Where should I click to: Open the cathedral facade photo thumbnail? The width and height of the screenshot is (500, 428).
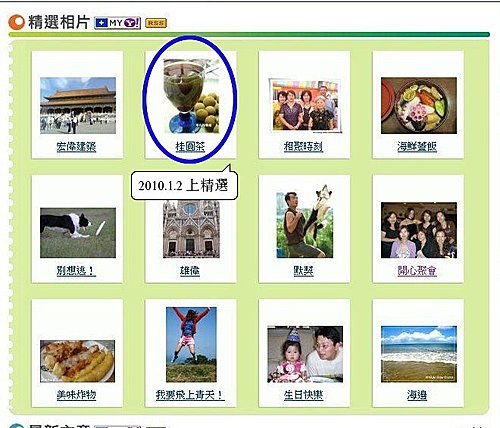191,229
